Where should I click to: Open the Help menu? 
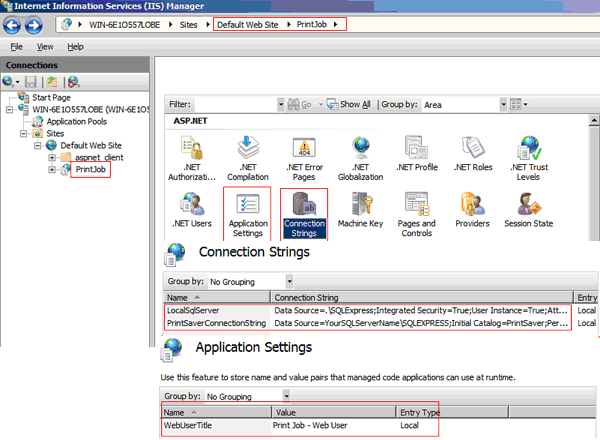75,47
